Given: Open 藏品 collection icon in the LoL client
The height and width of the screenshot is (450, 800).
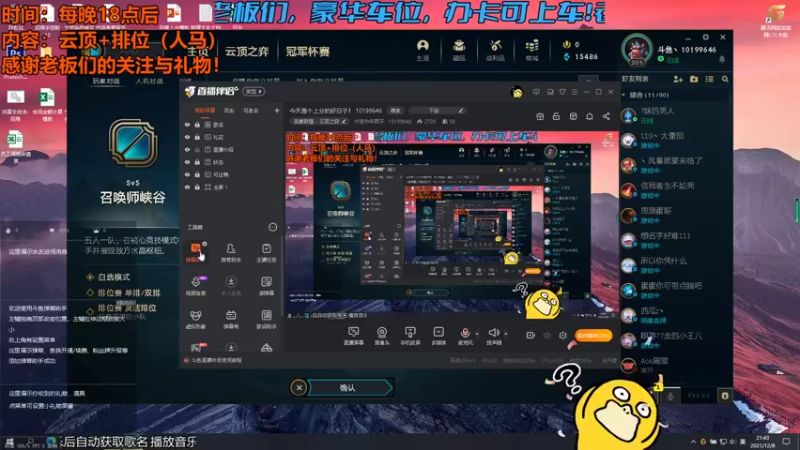Looking at the screenshot, I should [x=459, y=50].
